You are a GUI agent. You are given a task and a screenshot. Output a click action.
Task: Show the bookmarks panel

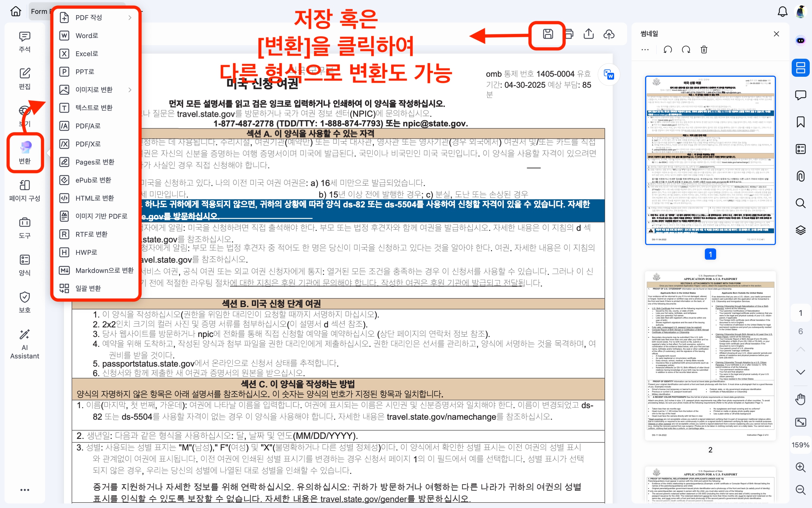801,122
